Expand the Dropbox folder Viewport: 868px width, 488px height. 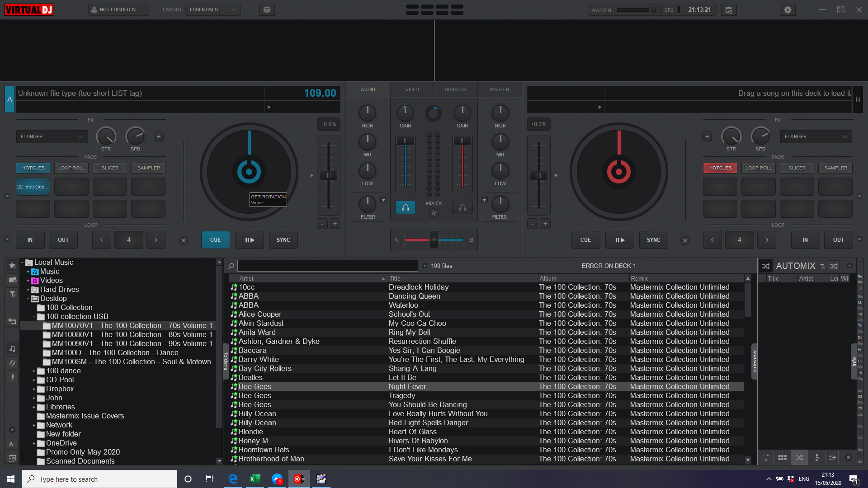coord(34,389)
